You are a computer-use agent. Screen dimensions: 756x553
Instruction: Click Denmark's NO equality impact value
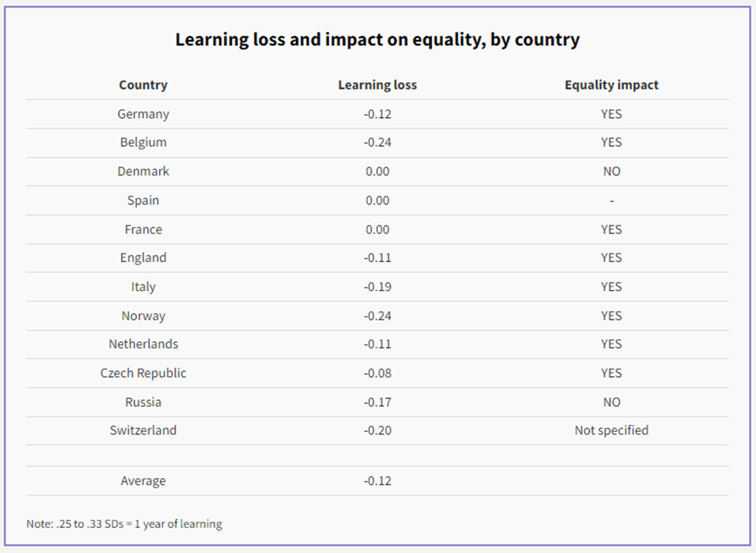(611, 171)
